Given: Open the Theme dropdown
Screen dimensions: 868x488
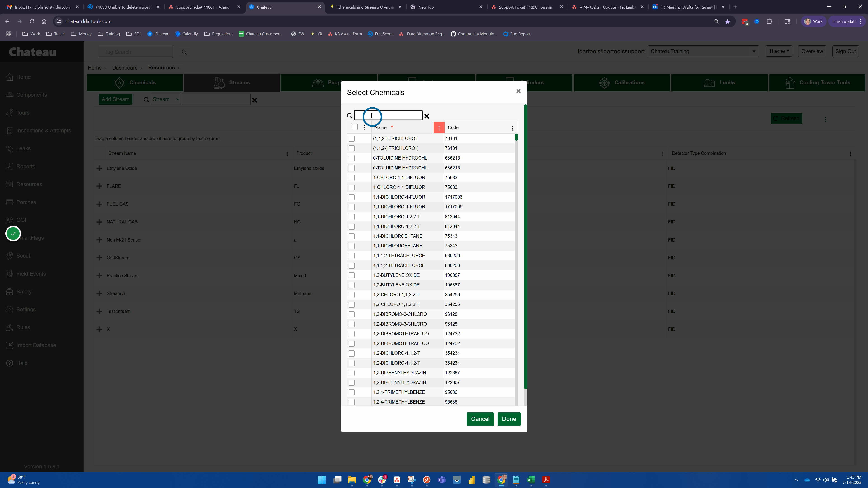Looking at the screenshot, I should (779, 51).
